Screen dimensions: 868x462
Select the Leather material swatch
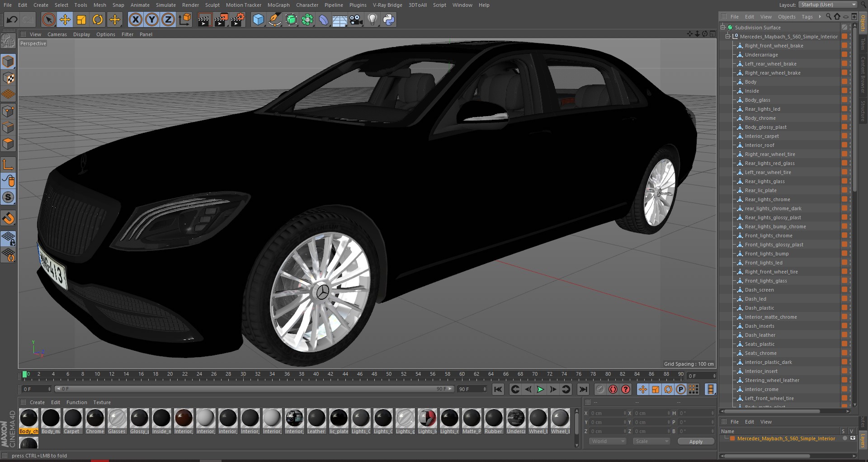point(316,421)
